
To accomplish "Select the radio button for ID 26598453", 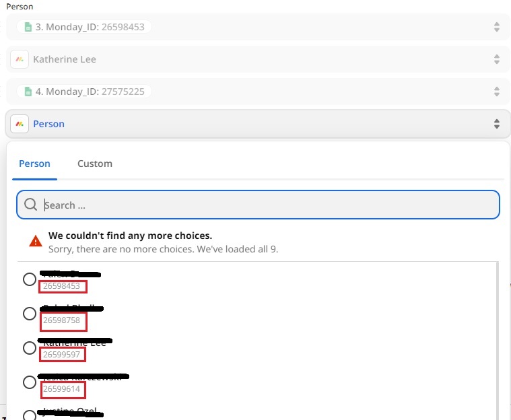I will tap(30, 279).
